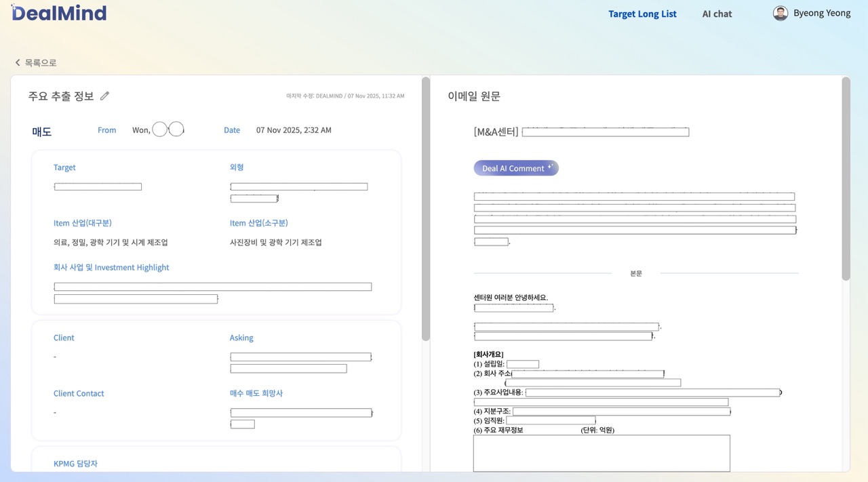Open the Byeong Yeong account name
The height and width of the screenshot is (482, 868).
[822, 13]
